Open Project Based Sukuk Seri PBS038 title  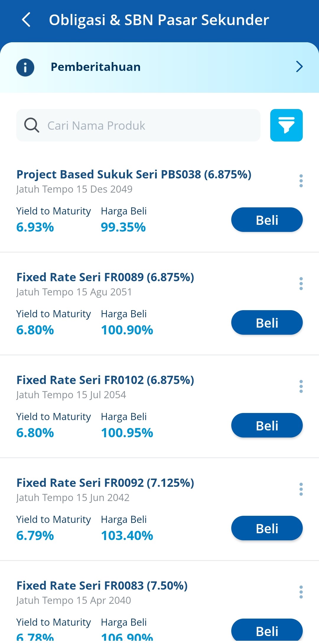[134, 174]
